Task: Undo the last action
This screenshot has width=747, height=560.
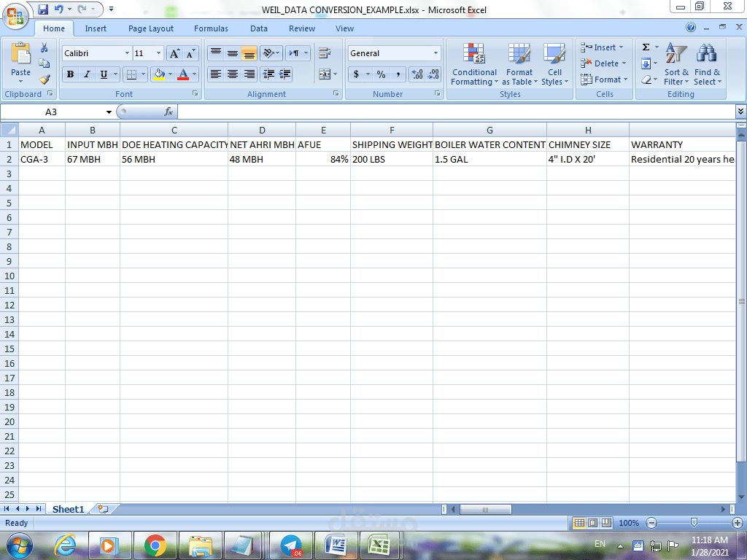Action: coord(59,9)
